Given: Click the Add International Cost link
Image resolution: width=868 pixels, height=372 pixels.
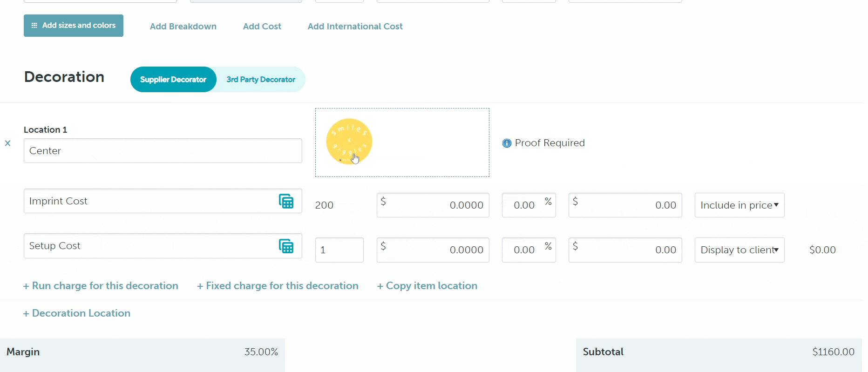Looking at the screenshot, I should pos(355,27).
